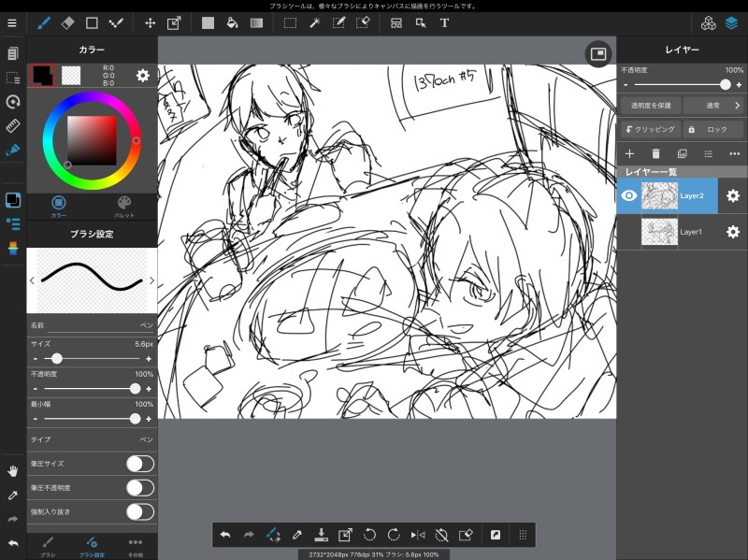
Task: Decrease layer opacity with minus button
Action: (x=626, y=85)
